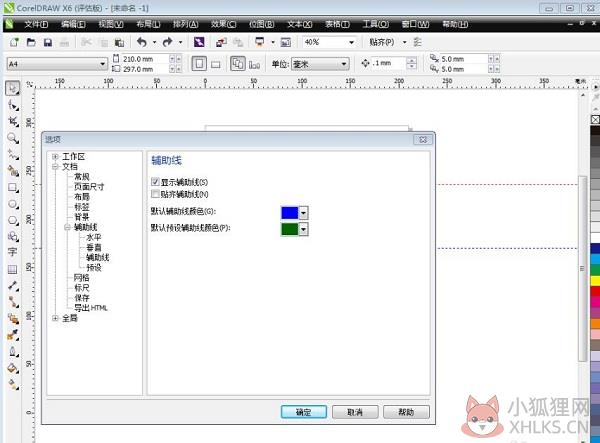Screen dimensions: 600x443
Task: Pick yellow from the color palette
Action: tap(595, 280)
